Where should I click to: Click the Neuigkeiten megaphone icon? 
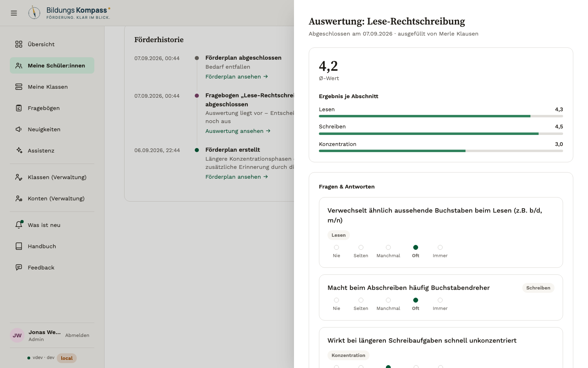coord(19,129)
